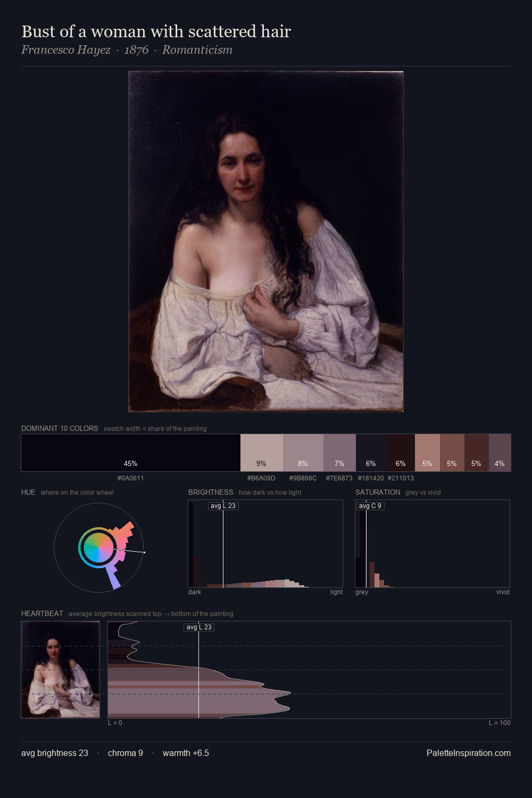
Task: Select the 9% beige swatch
Action: tap(262, 453)
